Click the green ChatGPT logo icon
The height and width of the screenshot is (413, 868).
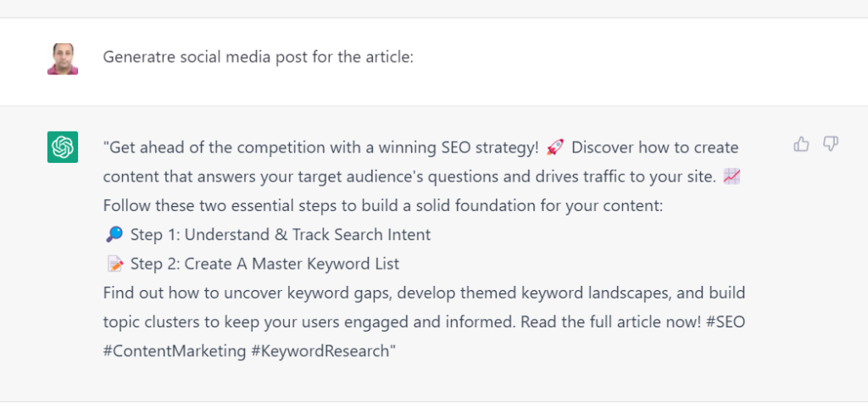(63, 147)
